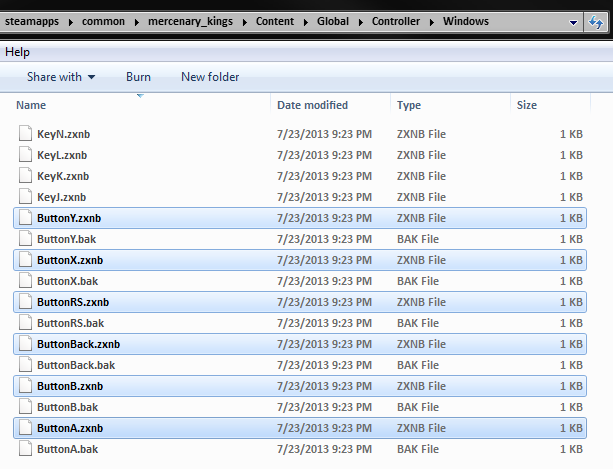The height and width of the screenshot is (469, 613).
Task: Click BAK File type in ButtonA.bak row
Action: click(418, 449)
